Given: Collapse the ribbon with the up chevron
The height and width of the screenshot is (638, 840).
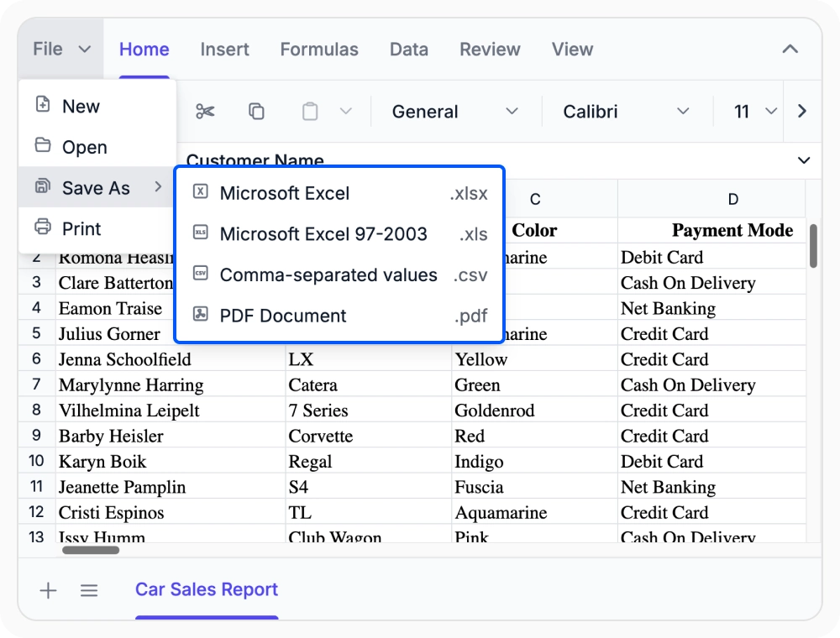Looking at the screenshot, I should 790,50.
